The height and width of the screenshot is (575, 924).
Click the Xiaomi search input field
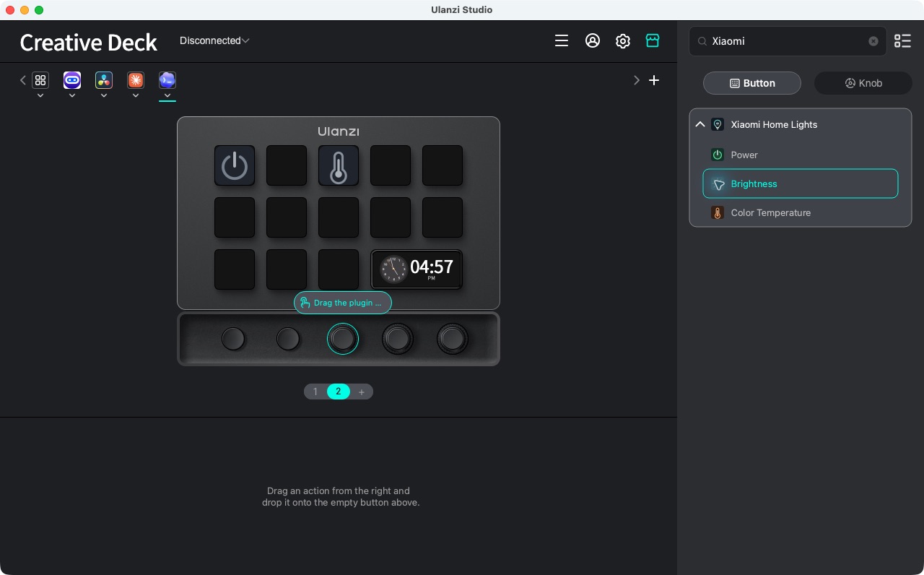[787, 41]
